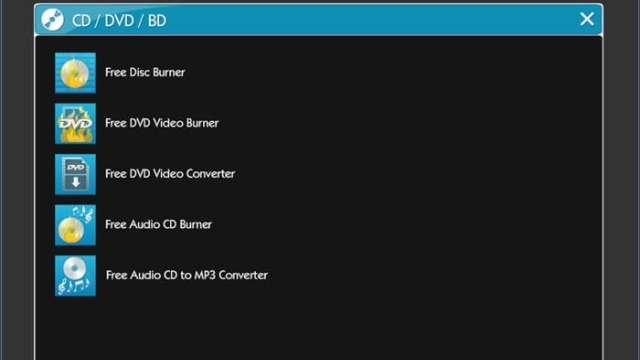Launch Free DVD Video Burner flame icon
This screenshot has width=640, height=360.
click(75, 123)
